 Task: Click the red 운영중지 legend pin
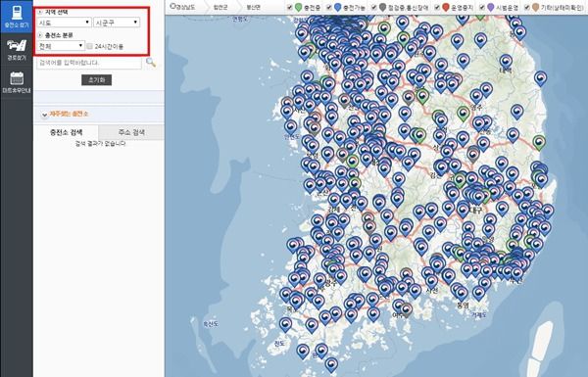[446, 7]
